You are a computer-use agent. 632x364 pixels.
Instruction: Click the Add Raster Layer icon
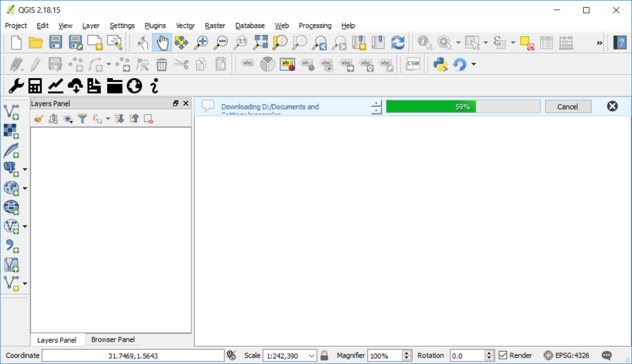click(11, 130)
